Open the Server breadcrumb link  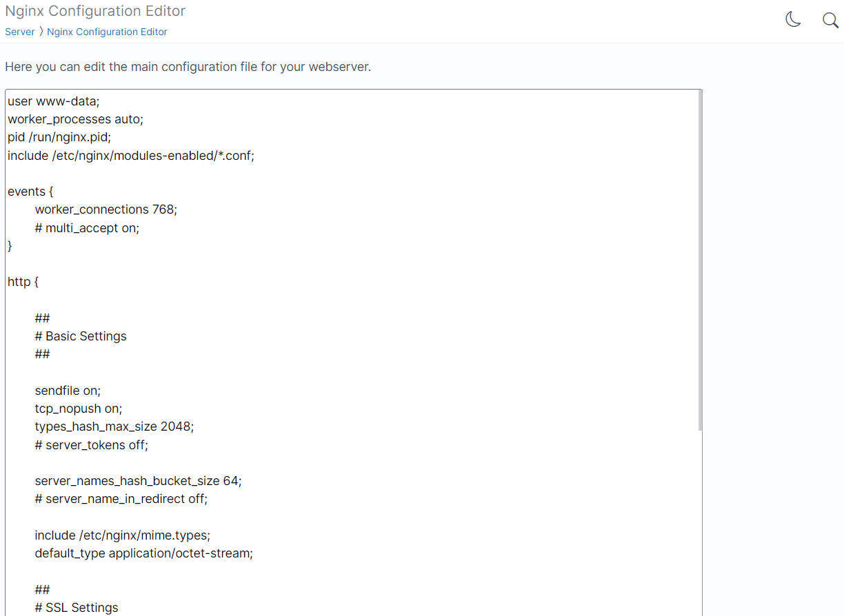click(20, 32)
